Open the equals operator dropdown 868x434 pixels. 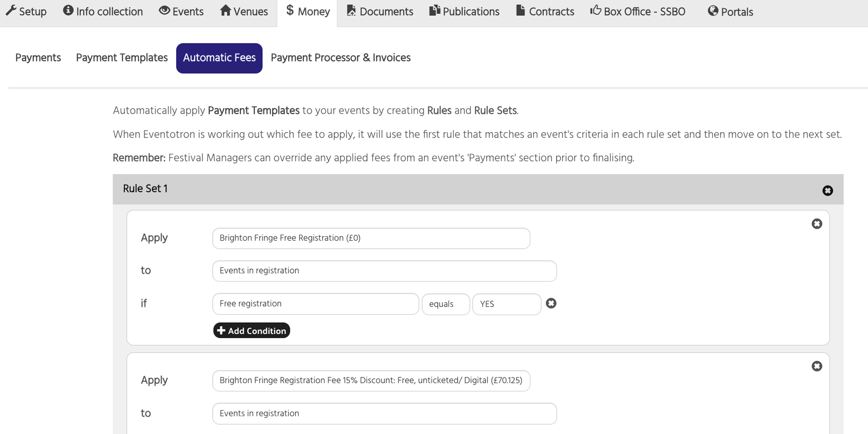(x=446, y=304)
